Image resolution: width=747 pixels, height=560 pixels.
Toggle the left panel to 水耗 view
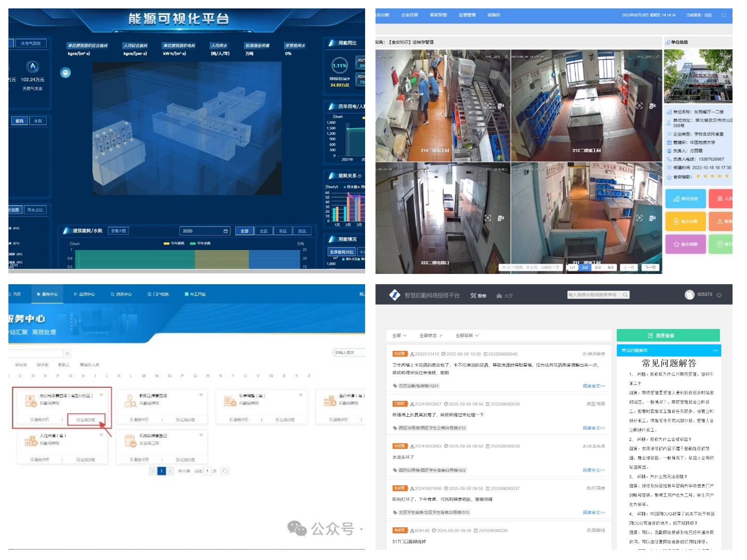point(38,121)
